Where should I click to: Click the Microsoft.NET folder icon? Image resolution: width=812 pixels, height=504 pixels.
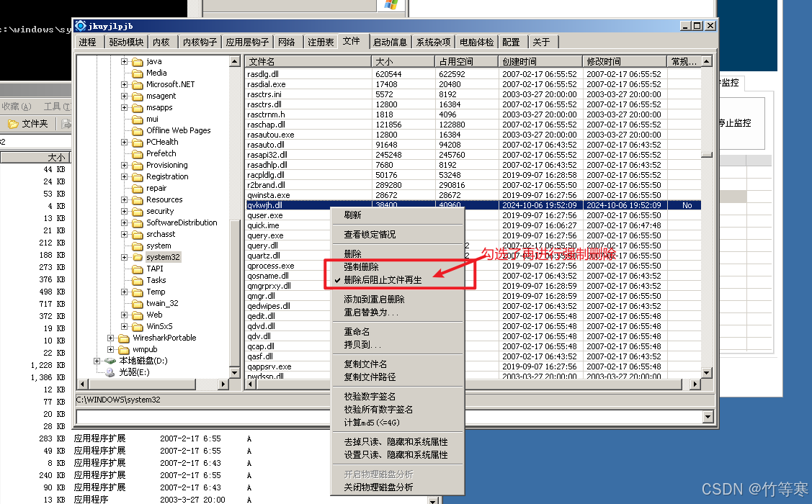pyautogui.click(x=137, y=84)
